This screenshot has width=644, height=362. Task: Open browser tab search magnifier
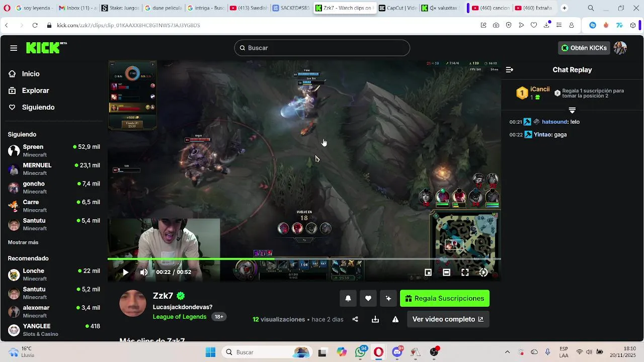point(591,8)
